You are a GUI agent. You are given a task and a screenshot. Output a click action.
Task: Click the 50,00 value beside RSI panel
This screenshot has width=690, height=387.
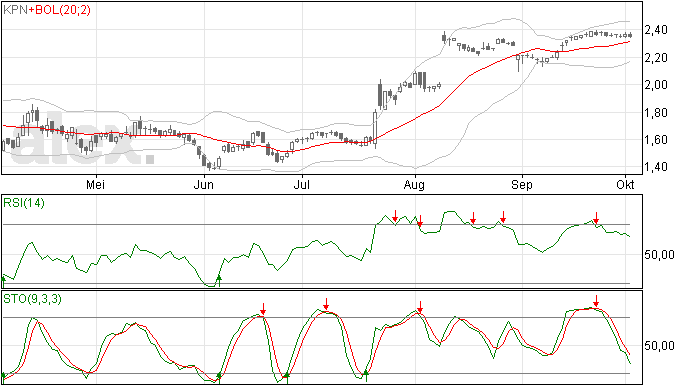tap(659, 255)
